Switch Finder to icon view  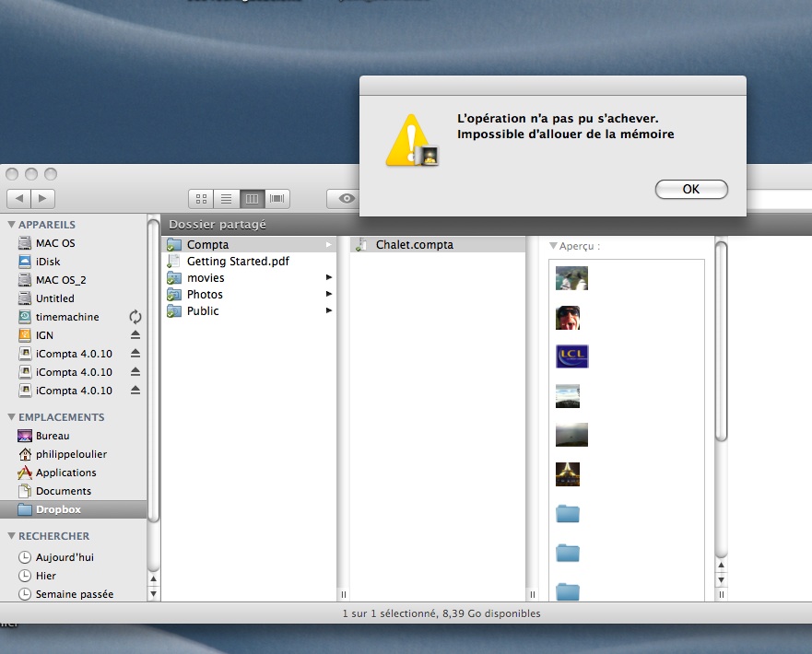[x=202, y=199]
